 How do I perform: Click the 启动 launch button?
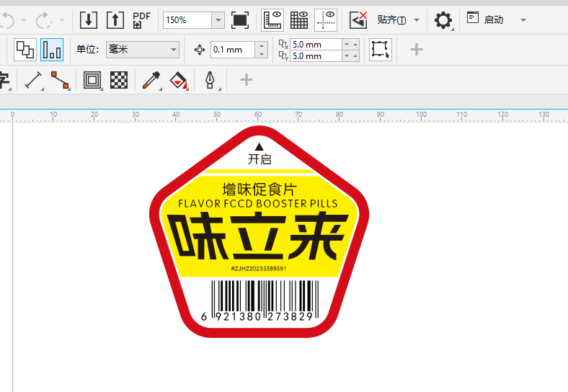(x=485, y=19)
